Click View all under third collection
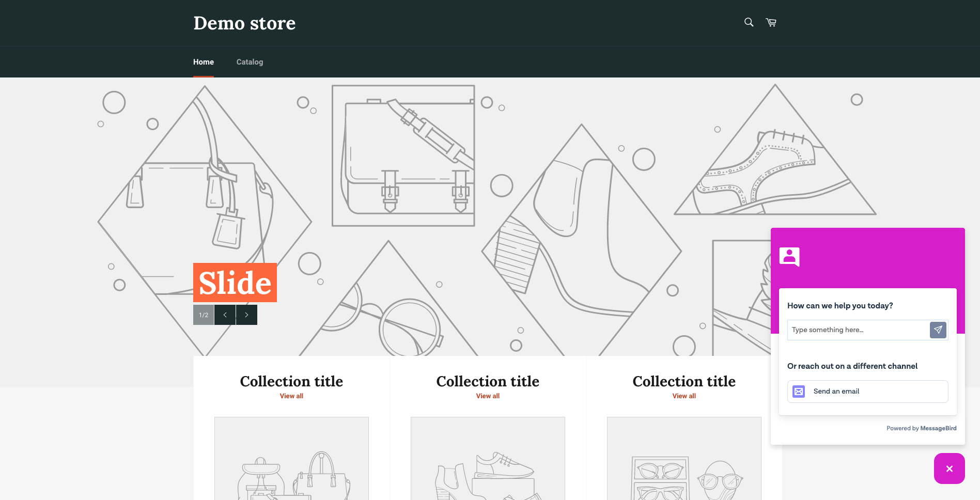 coord(684,396)
